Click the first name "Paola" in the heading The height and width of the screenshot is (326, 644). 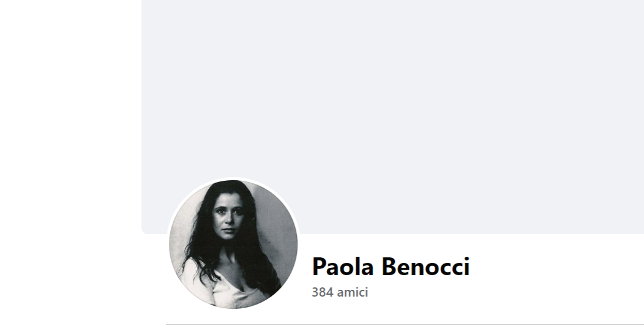pyautogui.click(x=343, y=267)
